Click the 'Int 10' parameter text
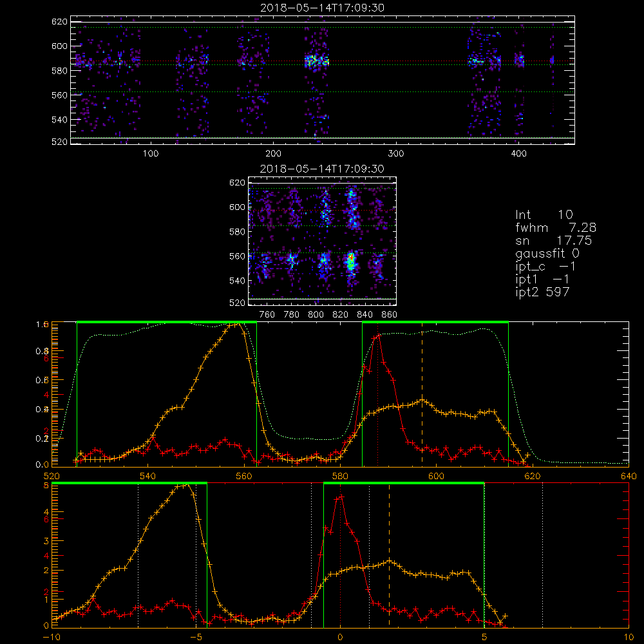This screenshot has height=644, width=644. click(544, 214)
